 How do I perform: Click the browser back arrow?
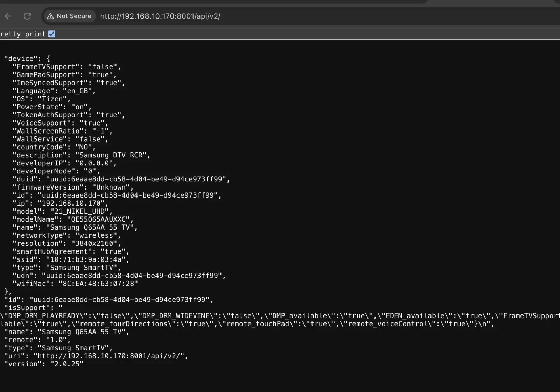(8, 16)
